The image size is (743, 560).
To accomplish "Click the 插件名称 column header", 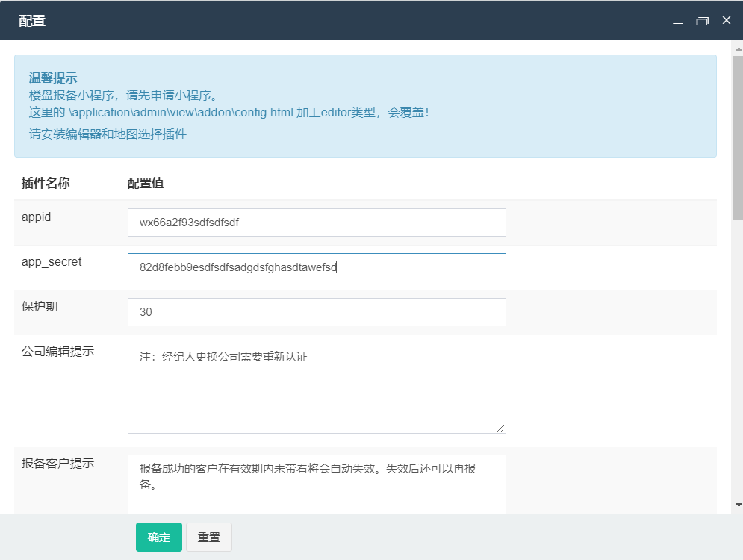I will [x=46, y=184].
